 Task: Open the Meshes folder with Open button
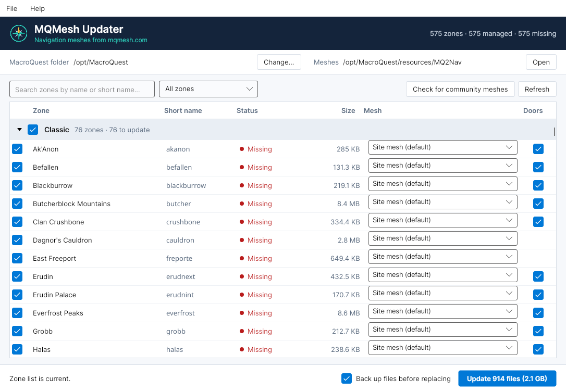pyautogui.click(x=541, y=62)
